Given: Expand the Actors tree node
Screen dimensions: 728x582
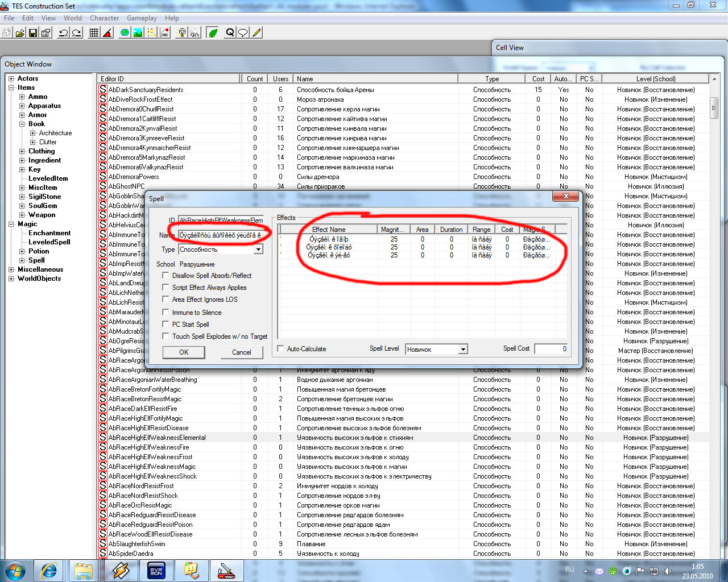Looking at the screenshot, I should [11, 78].
